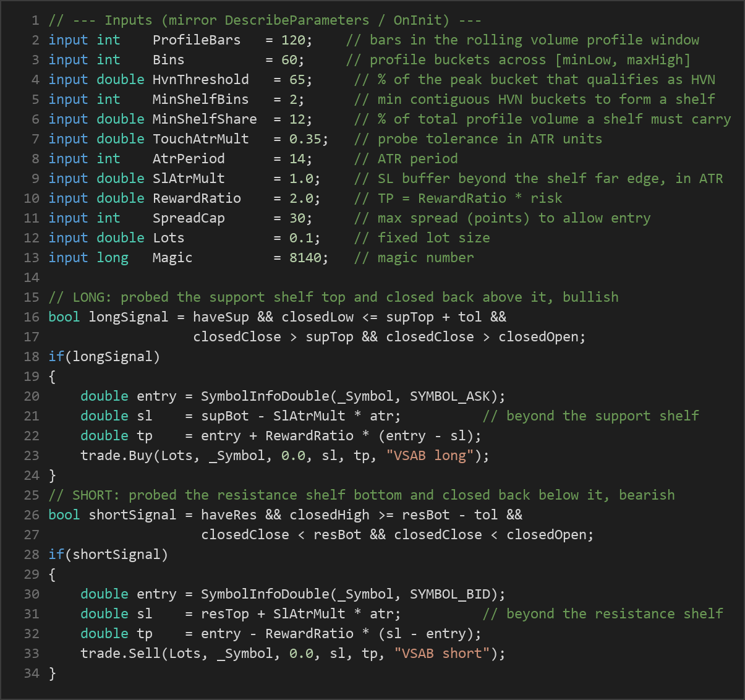This screenshot has width=745, height=700.
Task: Click the "// beyond the support shelf" comment
Action: [x=591, y=416]
